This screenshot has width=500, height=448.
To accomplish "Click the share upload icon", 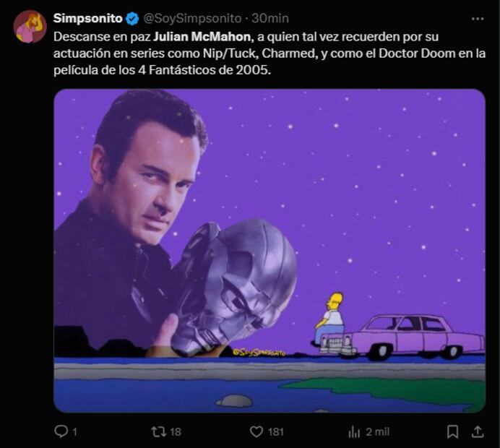I will coord(477,431).
